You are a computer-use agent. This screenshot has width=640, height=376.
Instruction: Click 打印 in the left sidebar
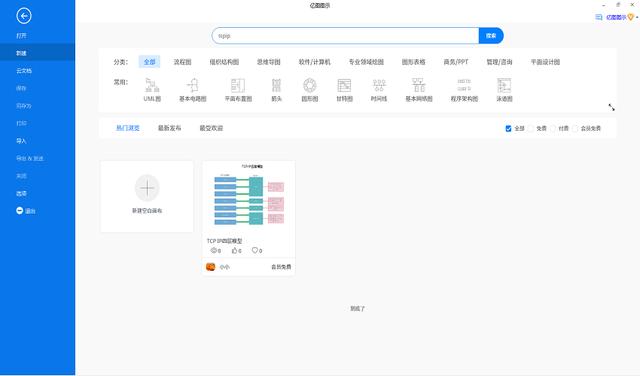click(21, 123)
